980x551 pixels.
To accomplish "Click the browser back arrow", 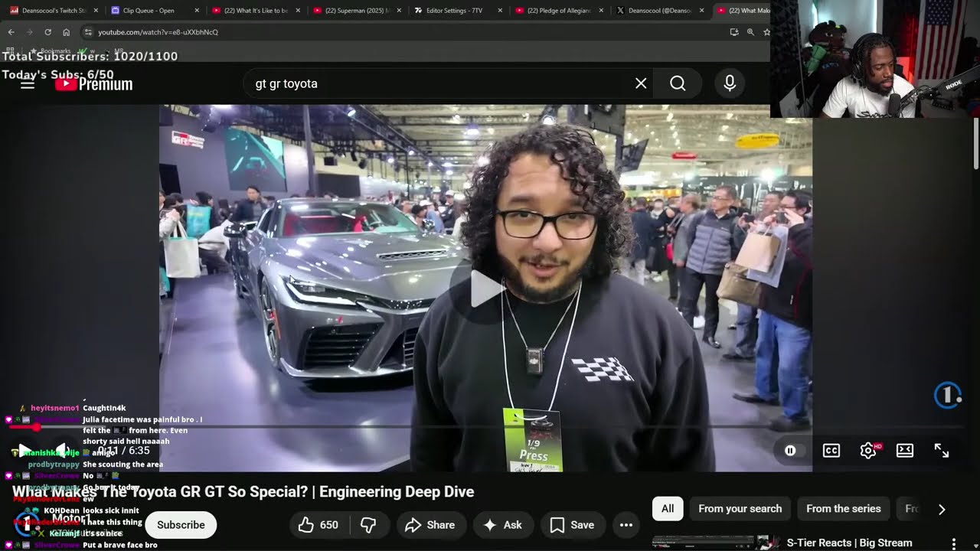I will tap(11, 32).
